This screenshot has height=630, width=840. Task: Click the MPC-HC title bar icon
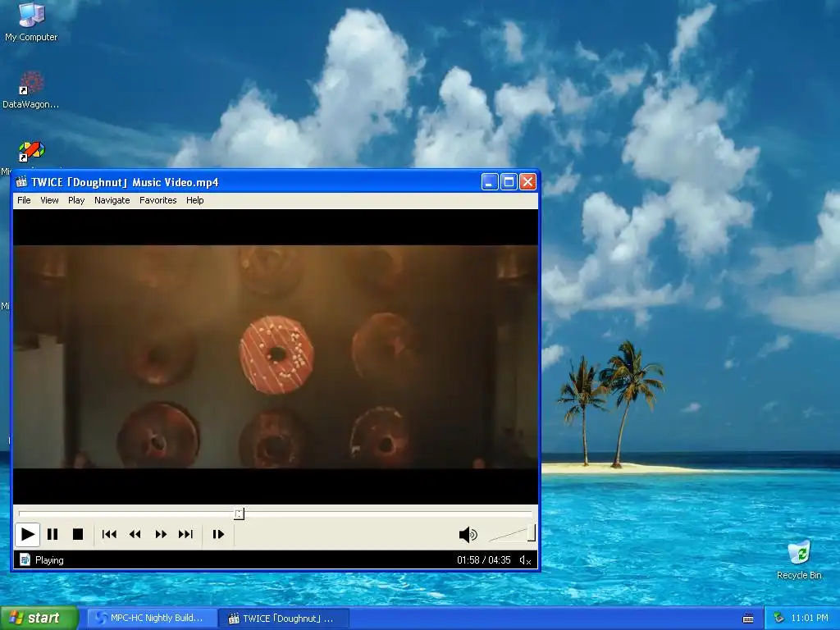tap(21, 182)
